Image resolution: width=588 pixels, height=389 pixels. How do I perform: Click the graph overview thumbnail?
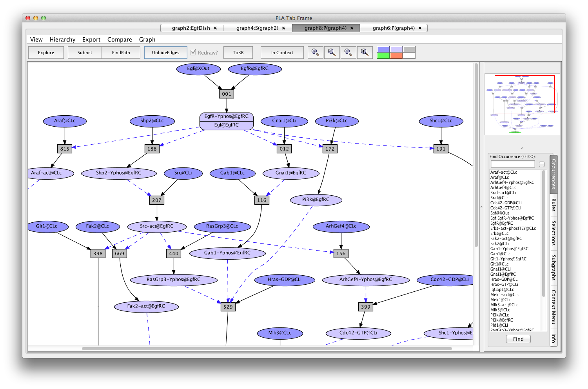(x=522, y=104)
